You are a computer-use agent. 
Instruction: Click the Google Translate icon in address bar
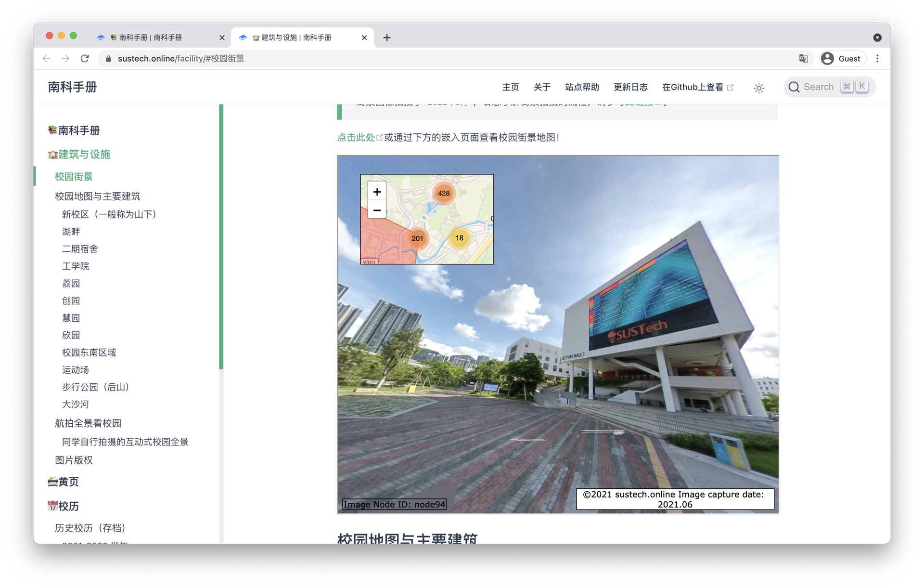pyautogui.click(x=803, y=58)
